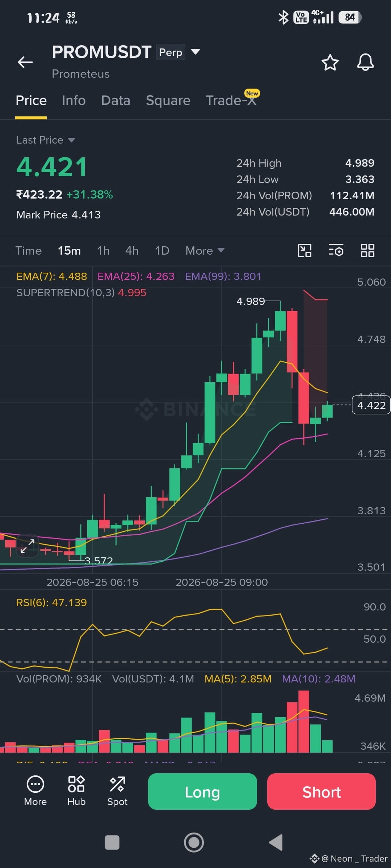Tap the +31.38% change value
This screenshot has width=391, height=868.
(90, 195)
